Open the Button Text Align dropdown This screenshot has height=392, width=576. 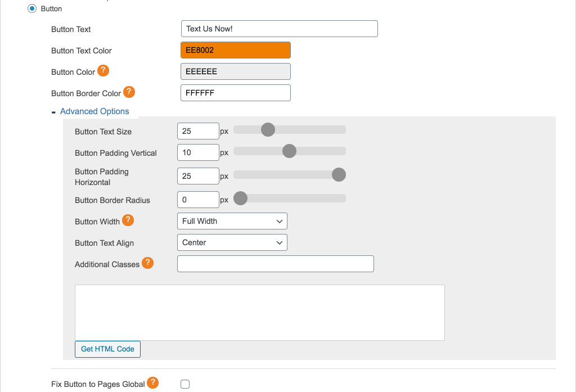[232, 242]
